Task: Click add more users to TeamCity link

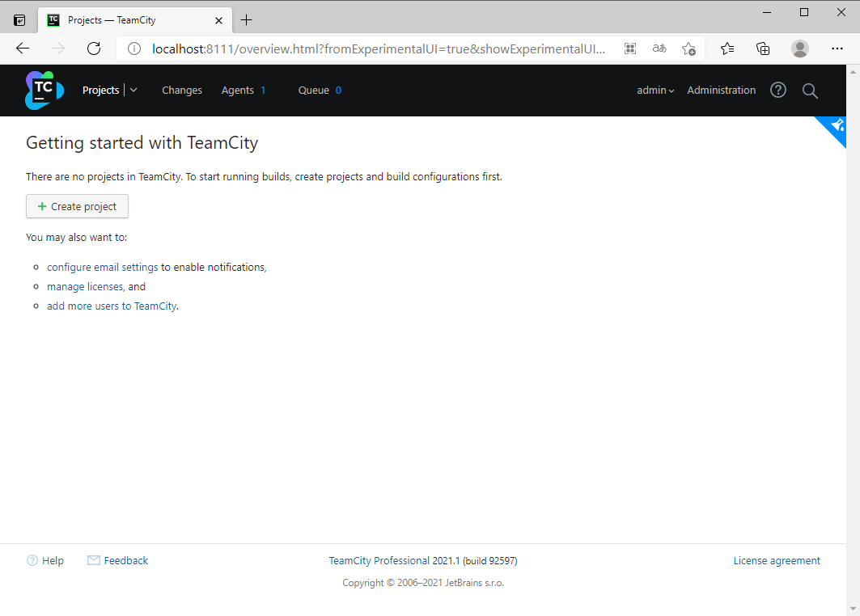Action: point(112,306)
